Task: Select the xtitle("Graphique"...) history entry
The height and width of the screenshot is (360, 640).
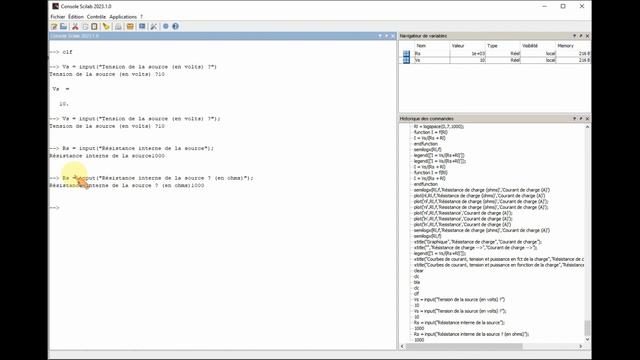Action: tap(478, 242)
